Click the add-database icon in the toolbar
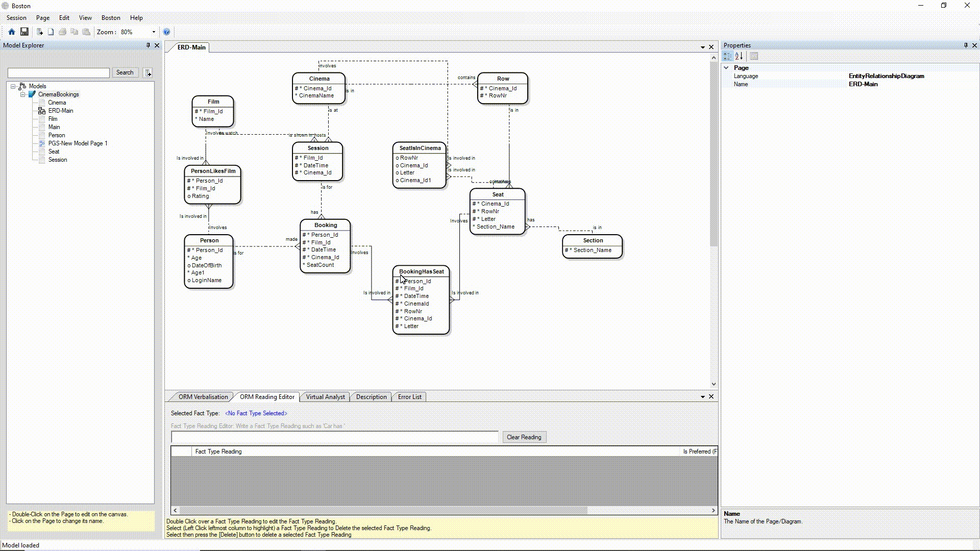 39,32
